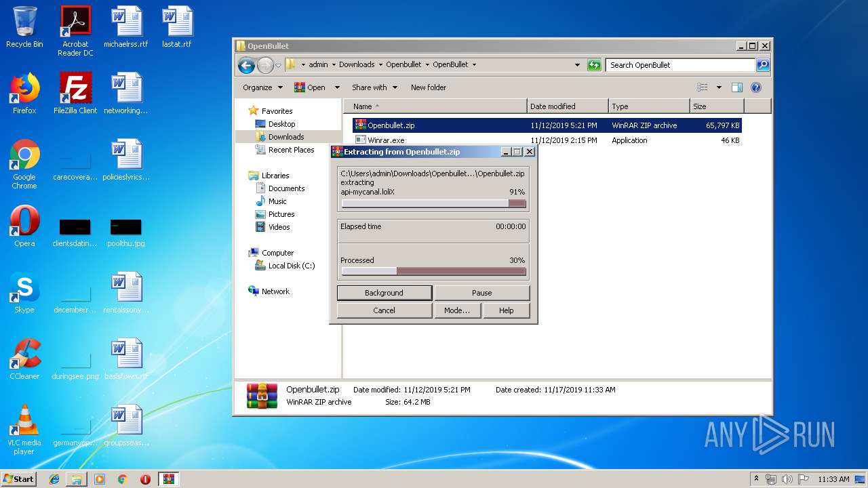Sort by Name column header

435,106
